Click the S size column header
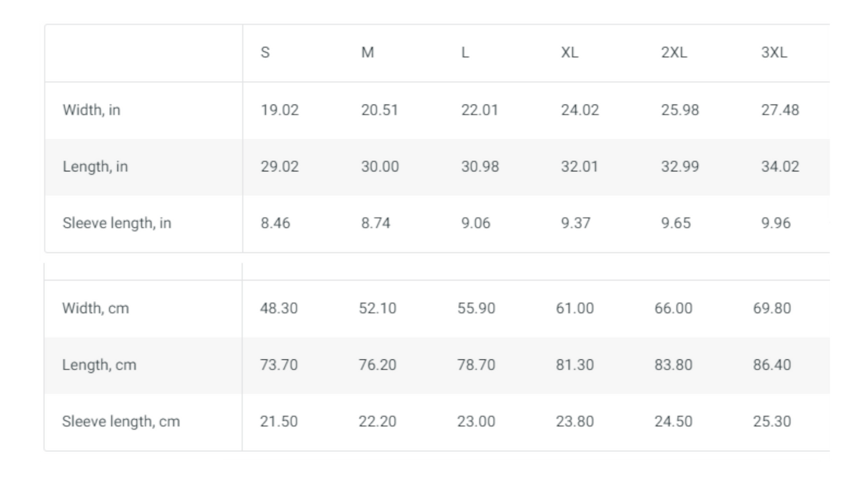This screenshot has width=868, height=487. click(x=265, y=53)
